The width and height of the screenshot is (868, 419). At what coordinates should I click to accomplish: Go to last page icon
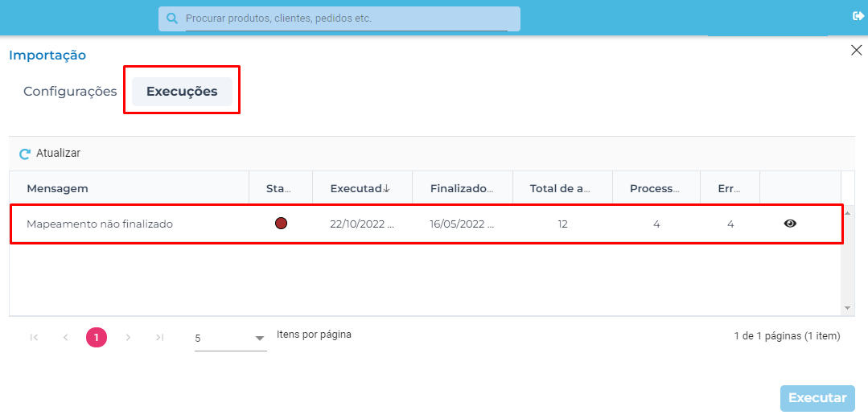point(160,337)
